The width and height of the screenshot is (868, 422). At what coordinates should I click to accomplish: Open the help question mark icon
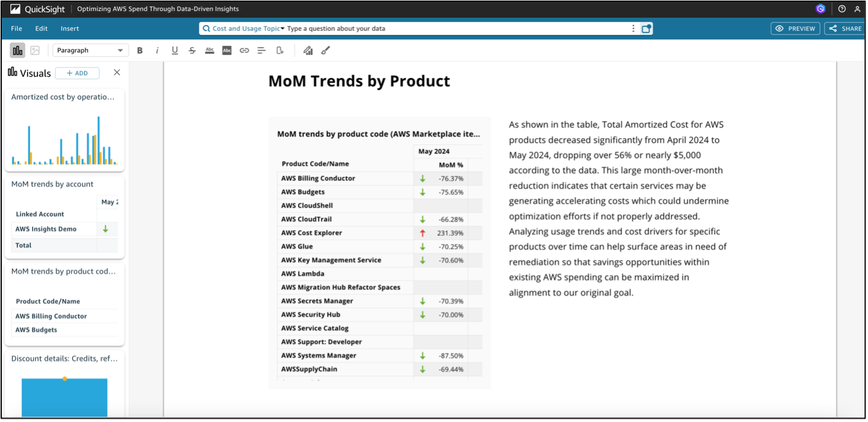pos(841,9)
